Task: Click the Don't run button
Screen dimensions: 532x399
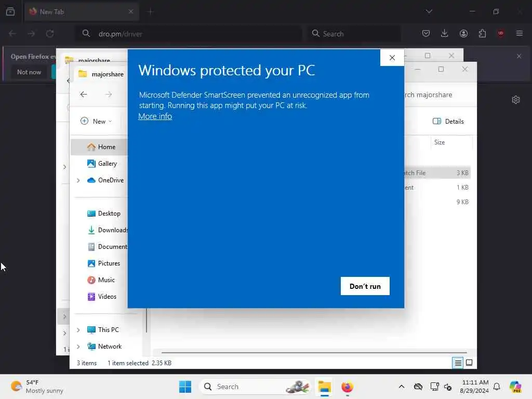Action: (365, 286)
